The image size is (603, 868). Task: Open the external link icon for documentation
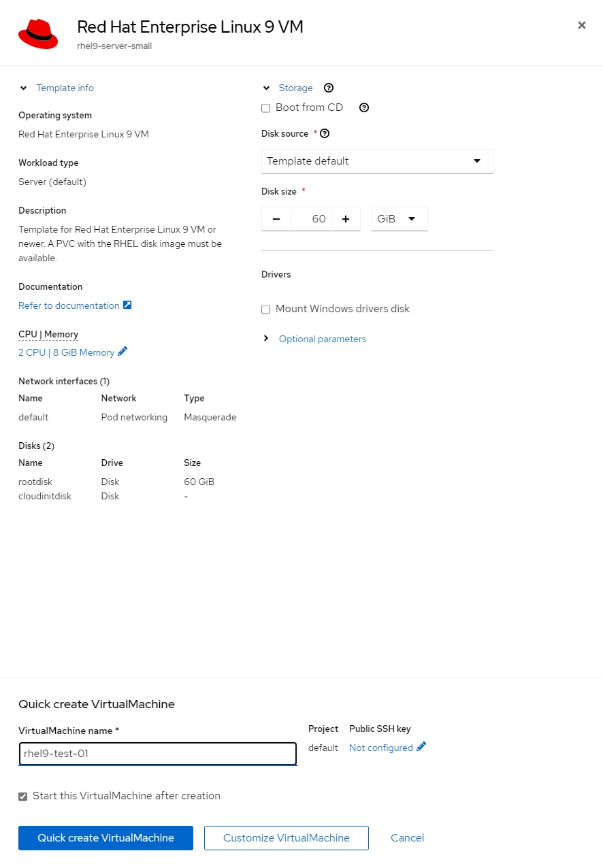pyautogui.click(x=127, y=305)
